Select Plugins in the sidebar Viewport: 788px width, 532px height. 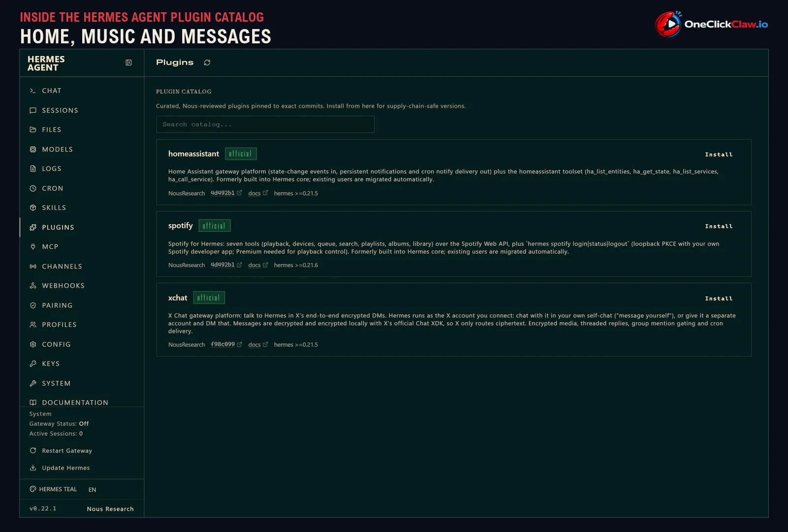click(82, 227)
